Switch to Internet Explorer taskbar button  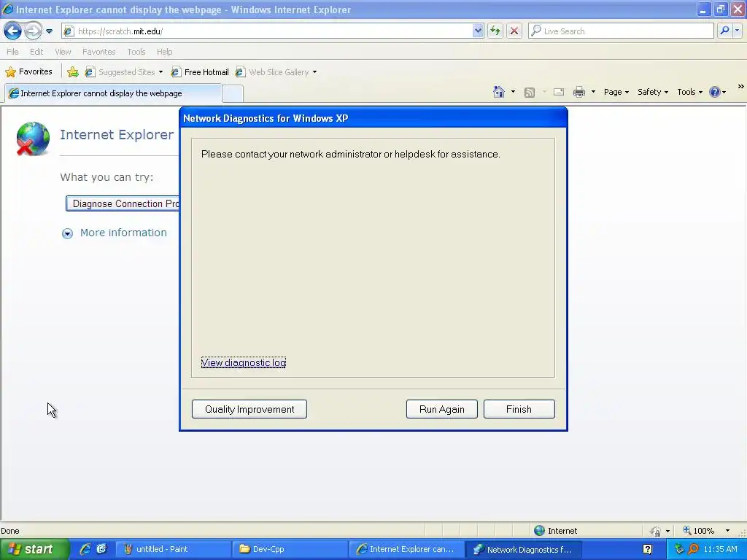coord(406,550)
